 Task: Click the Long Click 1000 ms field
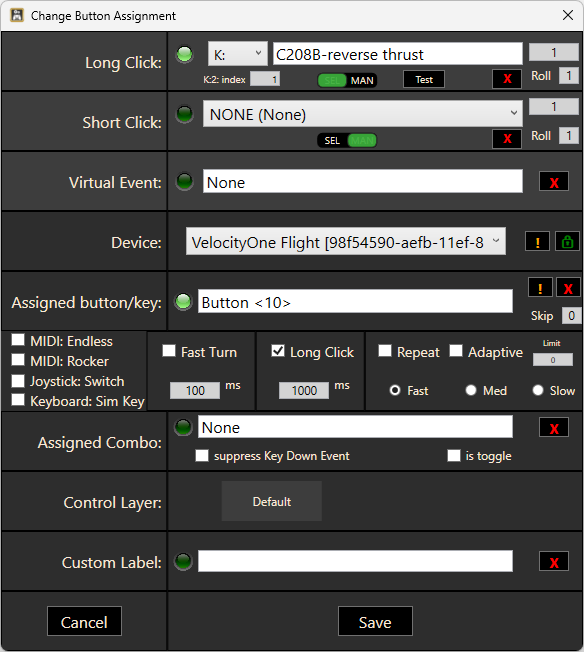point(304,390)
